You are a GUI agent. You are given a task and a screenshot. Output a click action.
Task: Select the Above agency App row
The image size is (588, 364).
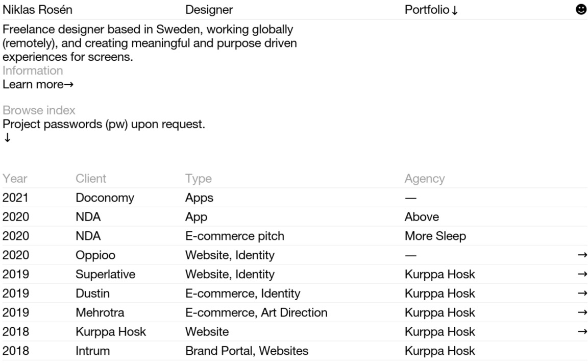pyautogui.click(x=295, y=217)
